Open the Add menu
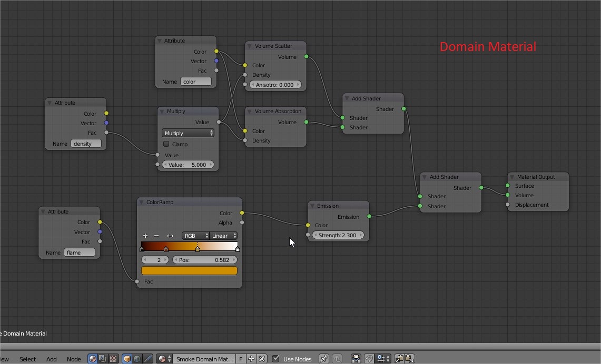 click(52, 359)
